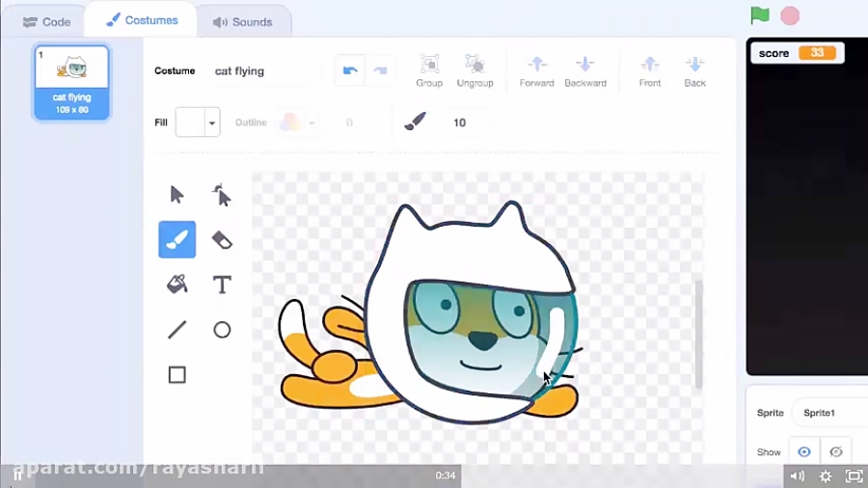The width and height of the screenshot is (868, 488).
Task: Click the Undo arrow button
Action: tap(350, 70)
